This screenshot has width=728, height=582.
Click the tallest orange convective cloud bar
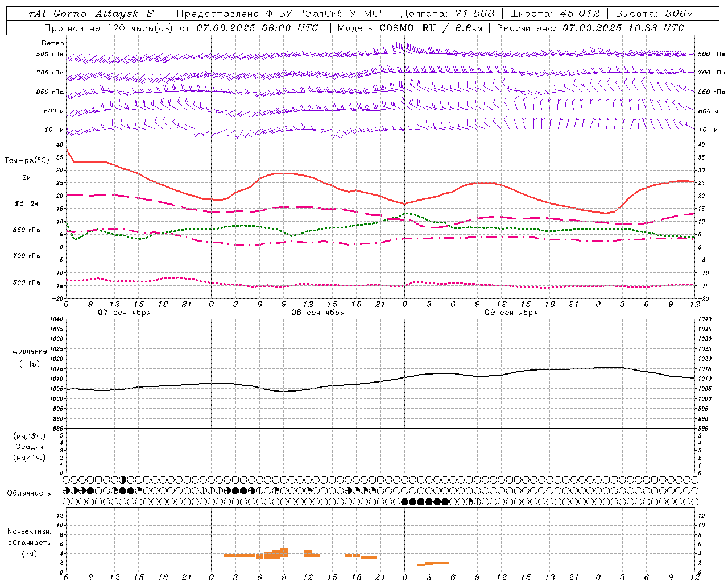(x=284, y=552)
